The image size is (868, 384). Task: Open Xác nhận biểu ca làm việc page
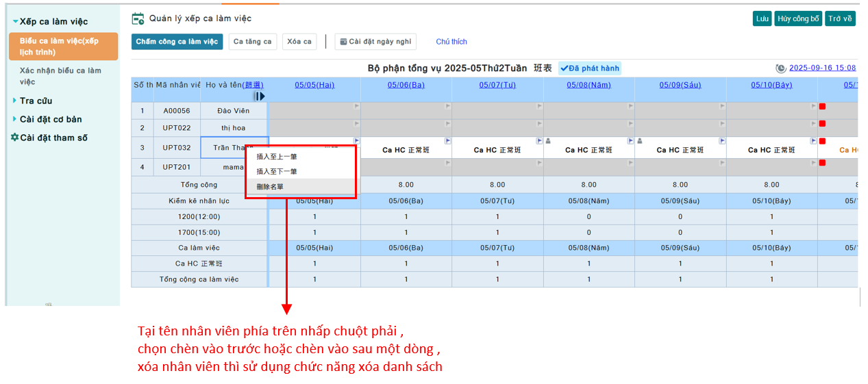pos(60,76)
